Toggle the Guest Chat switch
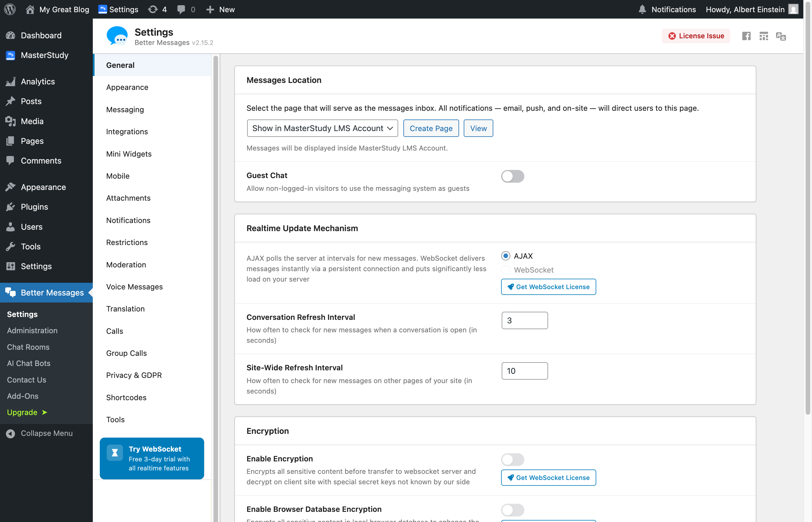812x522 pixels. click(512, 176)
